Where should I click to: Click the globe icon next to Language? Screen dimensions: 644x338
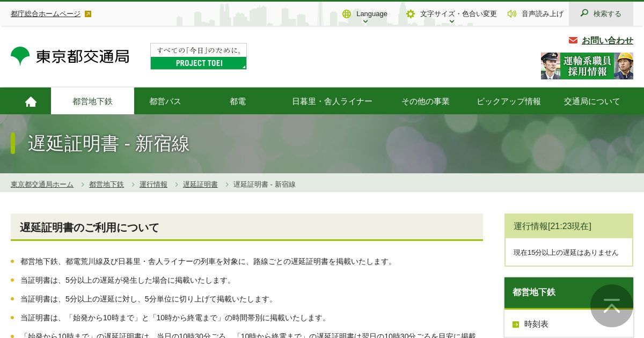click(x=347, y=14)
